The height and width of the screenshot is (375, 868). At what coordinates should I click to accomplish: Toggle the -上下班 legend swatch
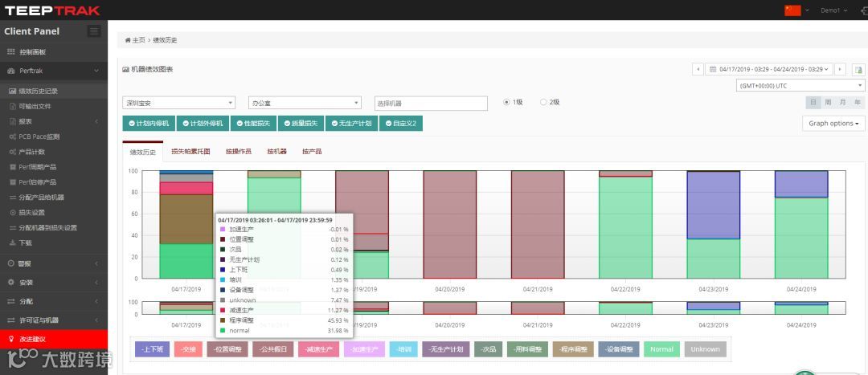tap(152, 349)
